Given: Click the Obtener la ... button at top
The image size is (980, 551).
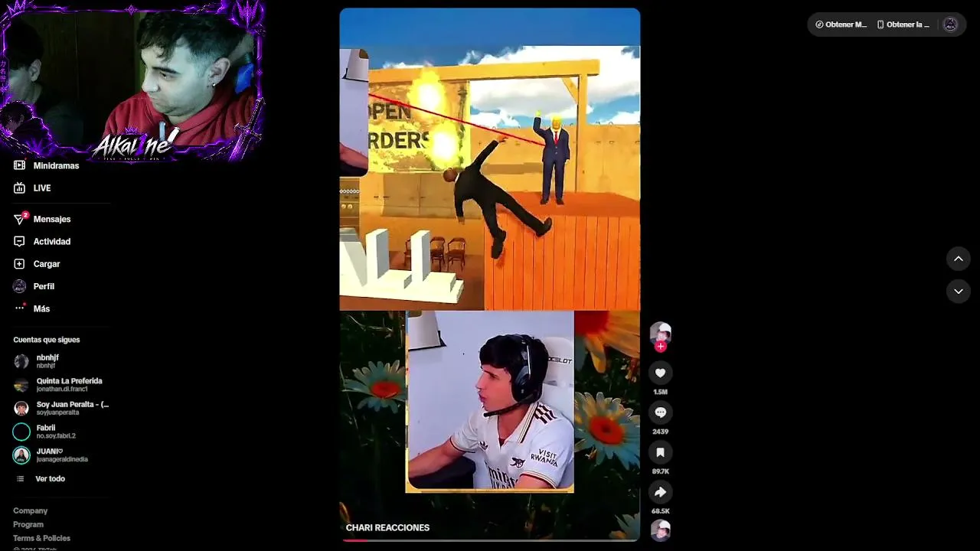Looking at the screenshot, I should (x=903, y=24).
